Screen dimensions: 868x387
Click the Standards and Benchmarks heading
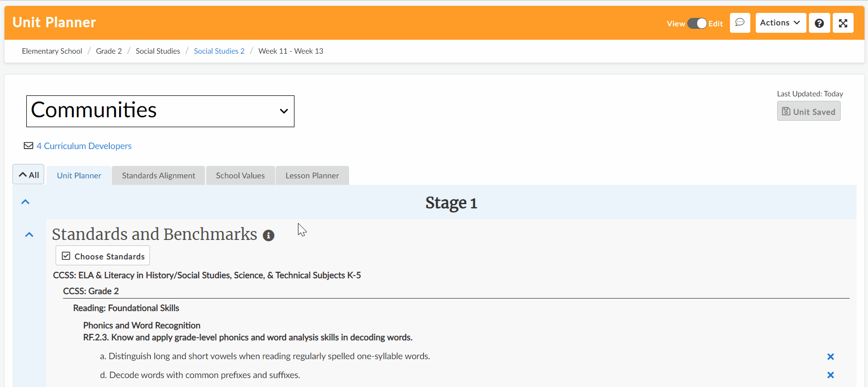tap(154, 234)
